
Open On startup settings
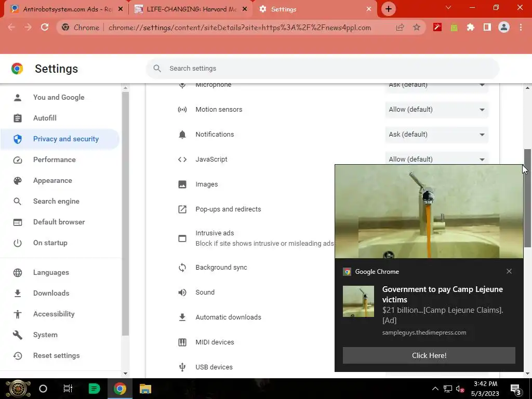click(60, 243)
